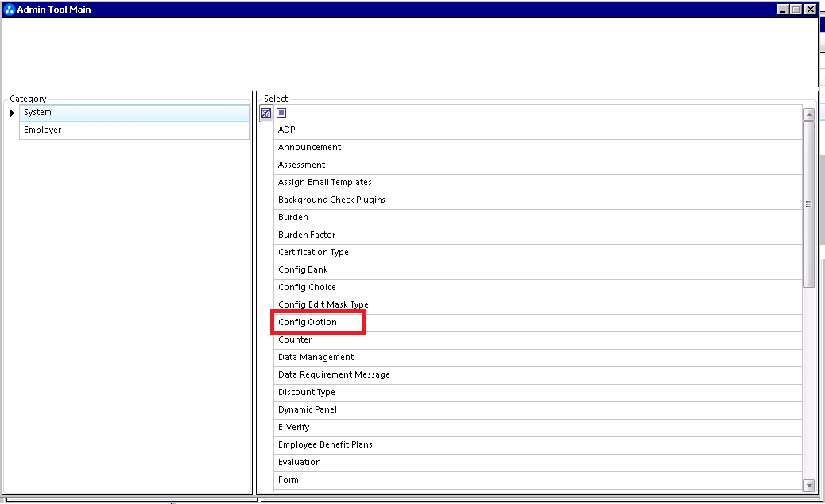Click the scroll down arrow of Select list
This screenshot has height=504, width=825.
[x=809, y=486]
